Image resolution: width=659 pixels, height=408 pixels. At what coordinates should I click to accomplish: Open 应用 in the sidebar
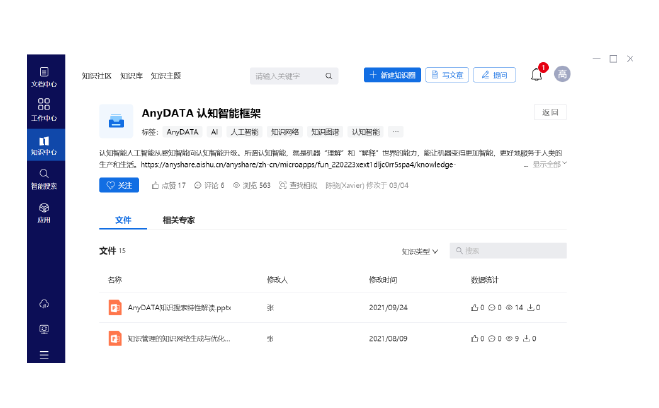(44, 213)
